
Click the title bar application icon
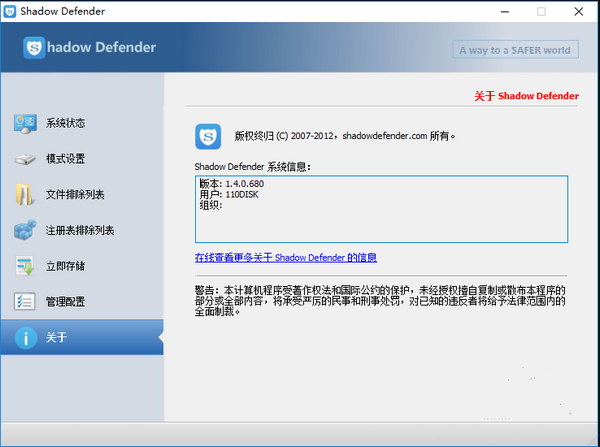(x=12, y=11)
